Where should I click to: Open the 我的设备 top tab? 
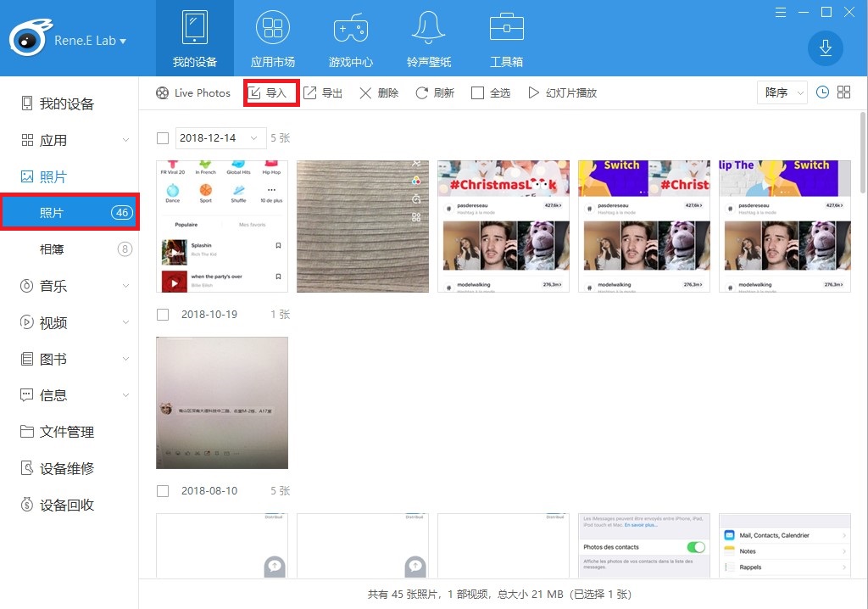[195, 38]
